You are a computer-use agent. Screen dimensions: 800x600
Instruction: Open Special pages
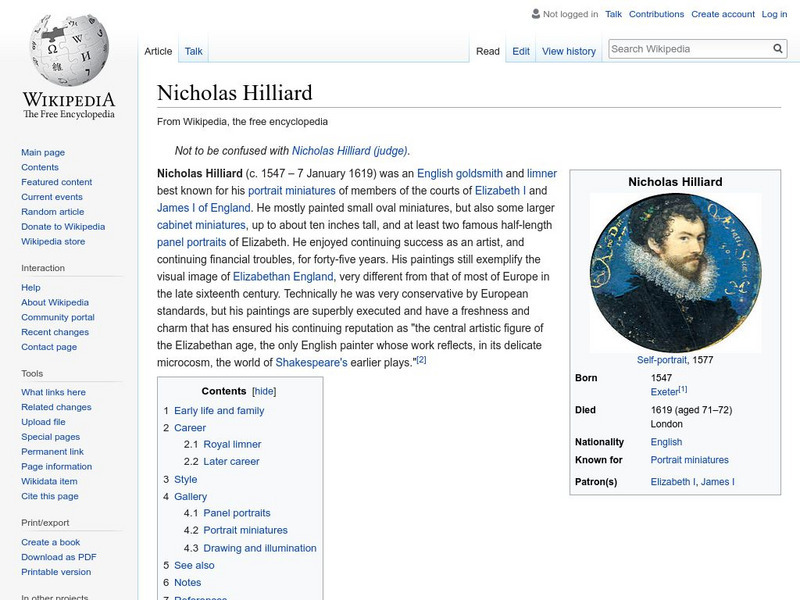tap(51, 436)
